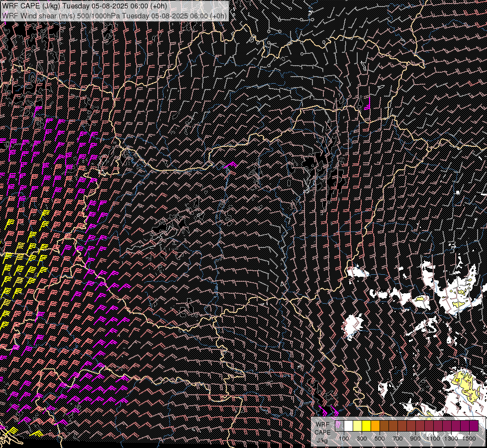
Task: Click the word CAPE in the legend
Action: click(322, 433)
